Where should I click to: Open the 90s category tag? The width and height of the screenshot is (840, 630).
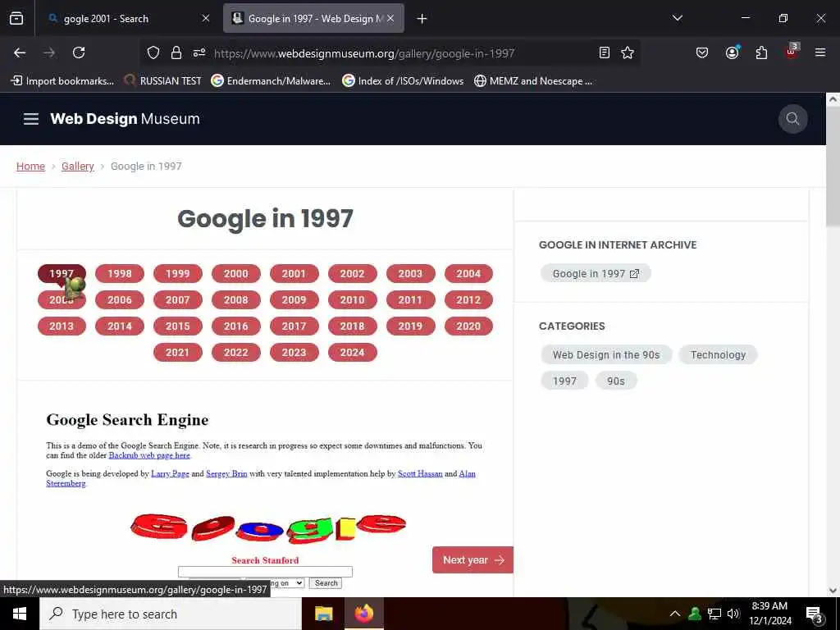click(x=615, y=381)
